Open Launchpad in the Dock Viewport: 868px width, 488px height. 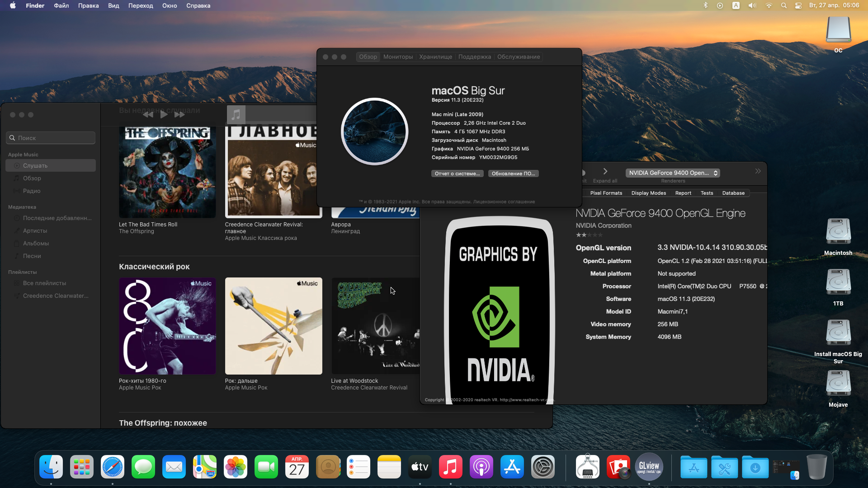82,467
